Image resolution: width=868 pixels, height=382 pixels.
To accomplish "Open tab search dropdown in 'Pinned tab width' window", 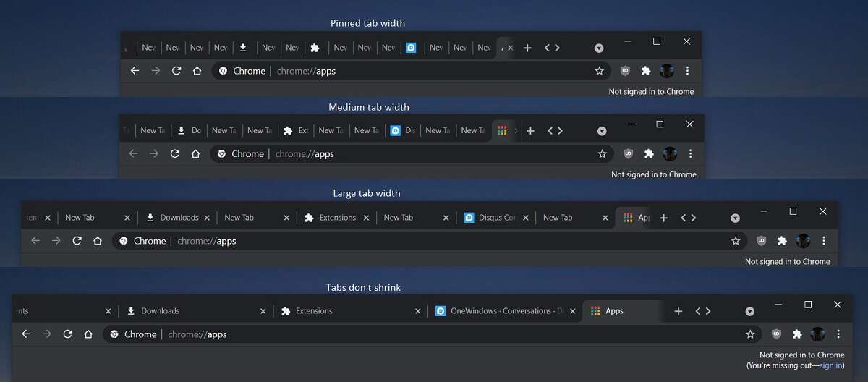I will coord(599,48).
